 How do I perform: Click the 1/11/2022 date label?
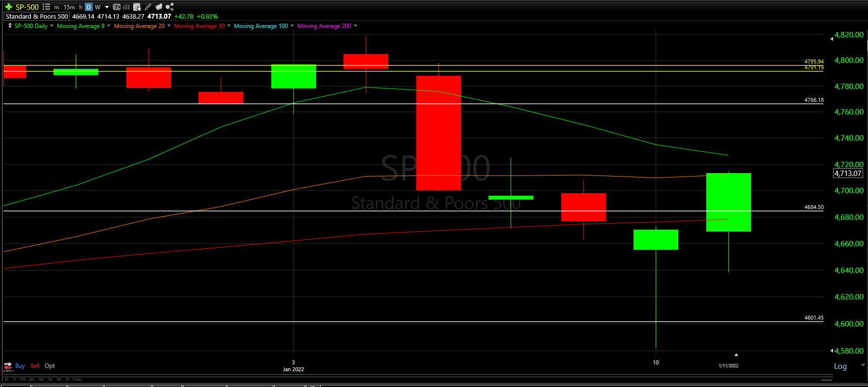(x=728, y=365)
